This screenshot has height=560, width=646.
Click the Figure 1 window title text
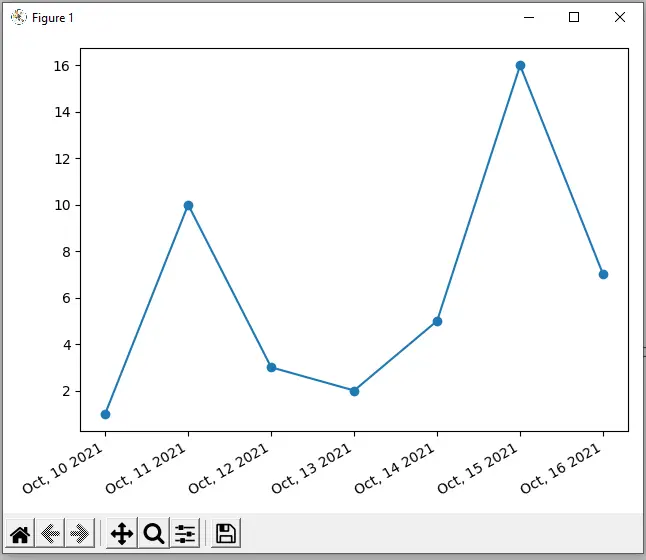[x=53, y=18]
